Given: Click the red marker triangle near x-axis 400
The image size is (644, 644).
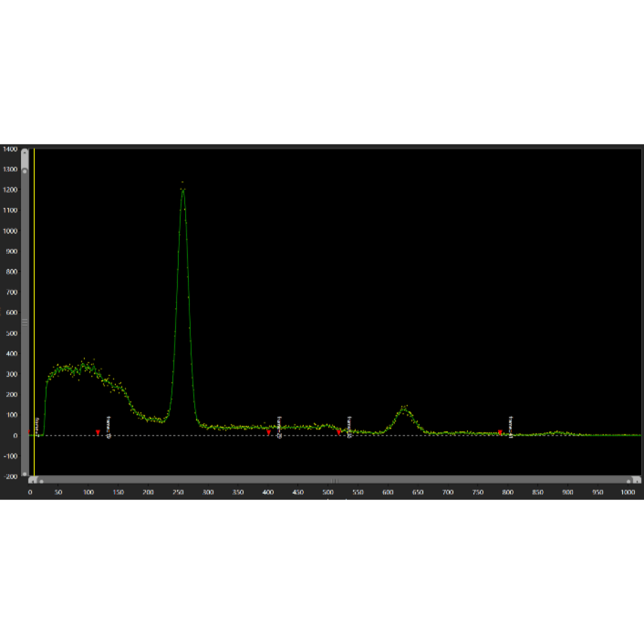Looking at the screenshot, I should pos(269,432).
